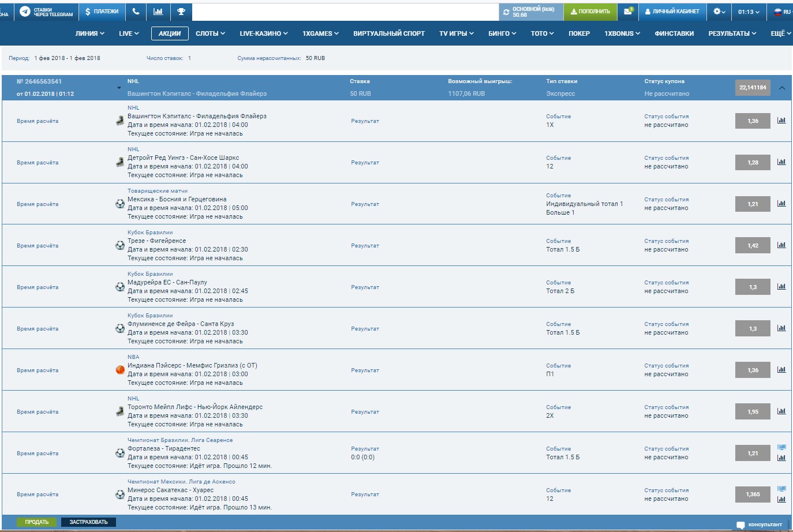Image resolution: width=793 pixels, height=532 pixels.
Task: Open statistics for Washington Capitals match row
Action: pos(781,121)
